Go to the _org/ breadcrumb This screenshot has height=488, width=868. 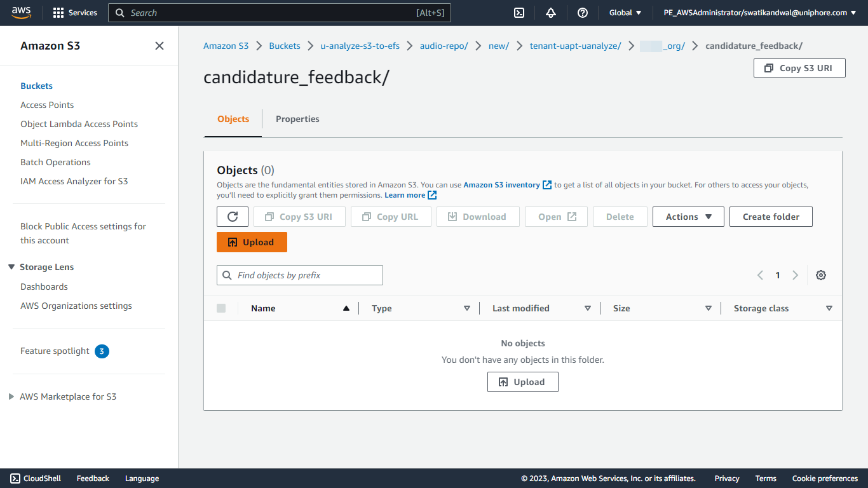(662, 46)
